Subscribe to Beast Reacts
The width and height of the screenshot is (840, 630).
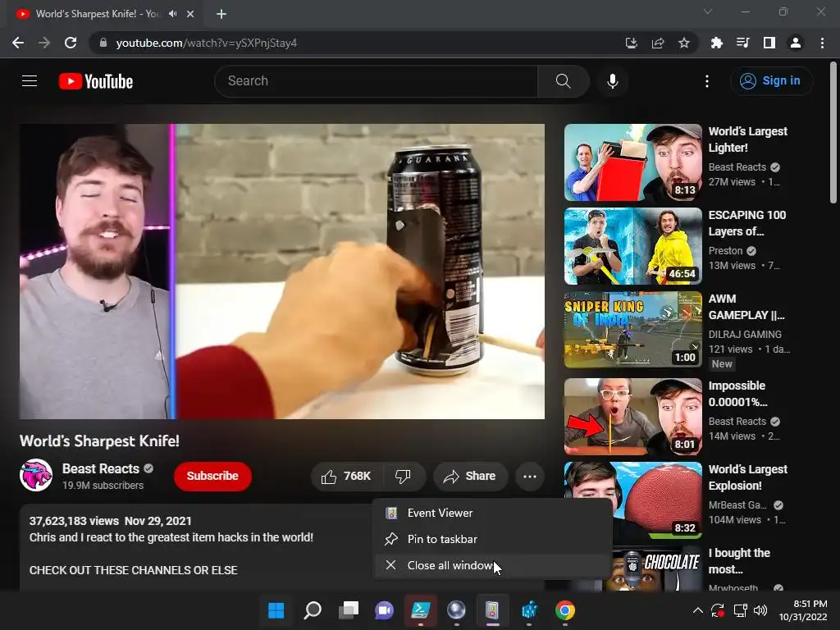point(212,476)
